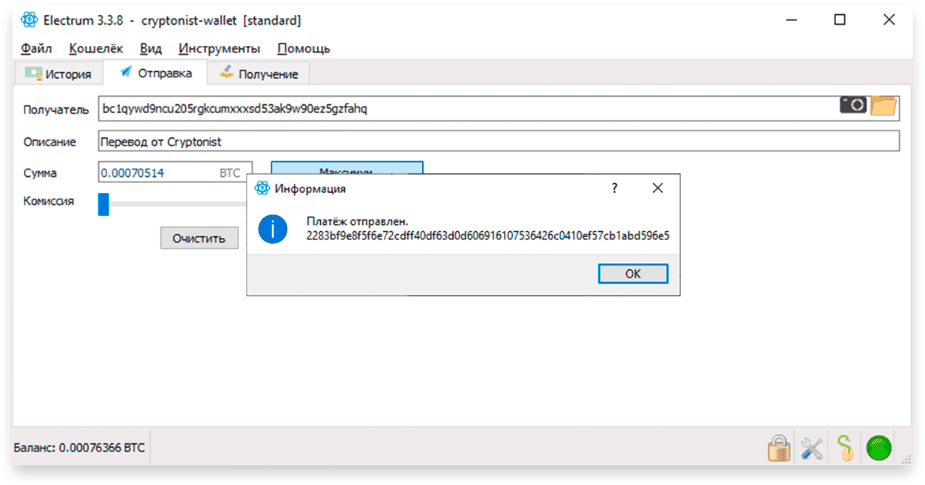Screen dimensions: 925x485
Task: Click the seed icon in status bar
Action: point(845,448)
